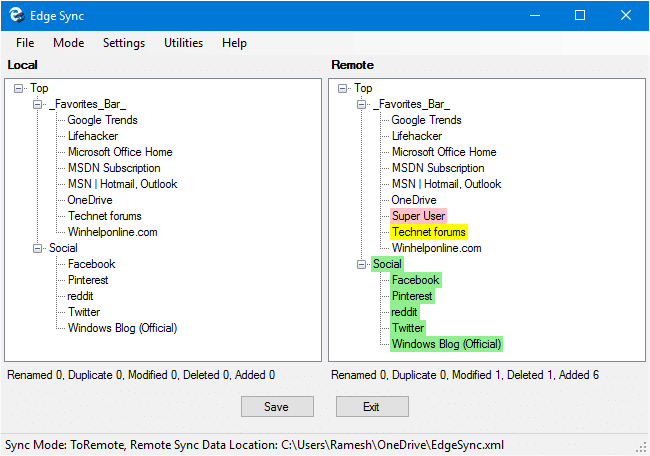Select Winhelponline.com in Remote tree

pyautogui.click(x=436, y=248)
